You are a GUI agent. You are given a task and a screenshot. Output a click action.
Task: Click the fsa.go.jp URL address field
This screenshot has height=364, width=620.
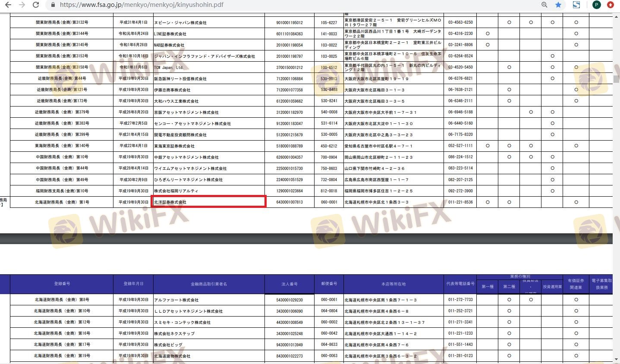pos(142,5)
